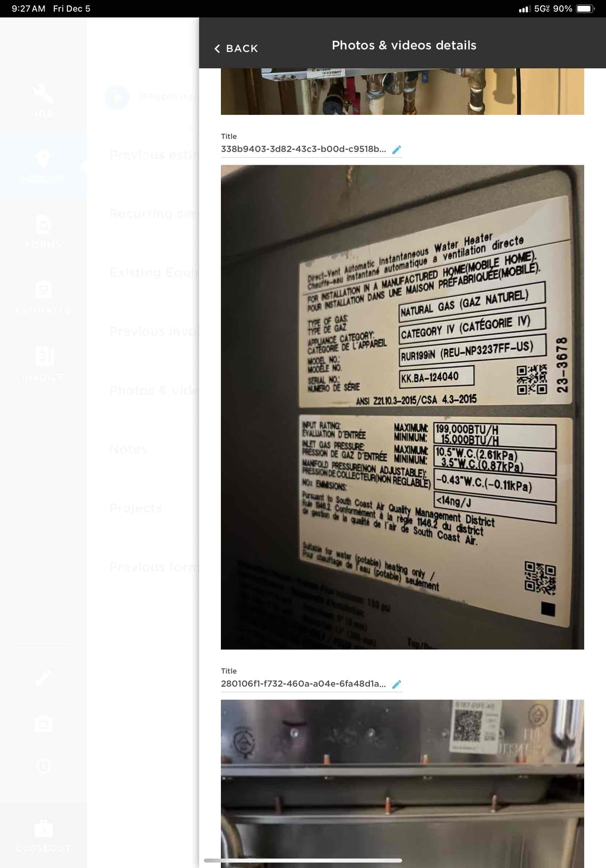Viewport: 606px width, 868px height.
Task: Tap the blue play button for billable hours
Action: (117, 96)
